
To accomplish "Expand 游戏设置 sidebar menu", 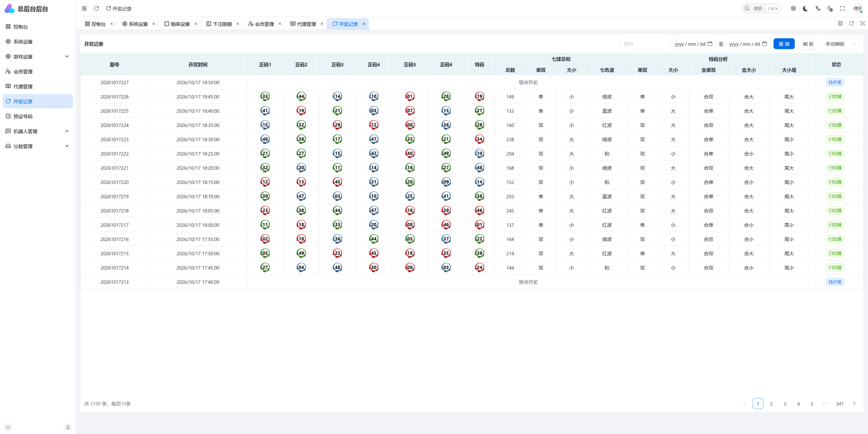I will coord(38,57).
